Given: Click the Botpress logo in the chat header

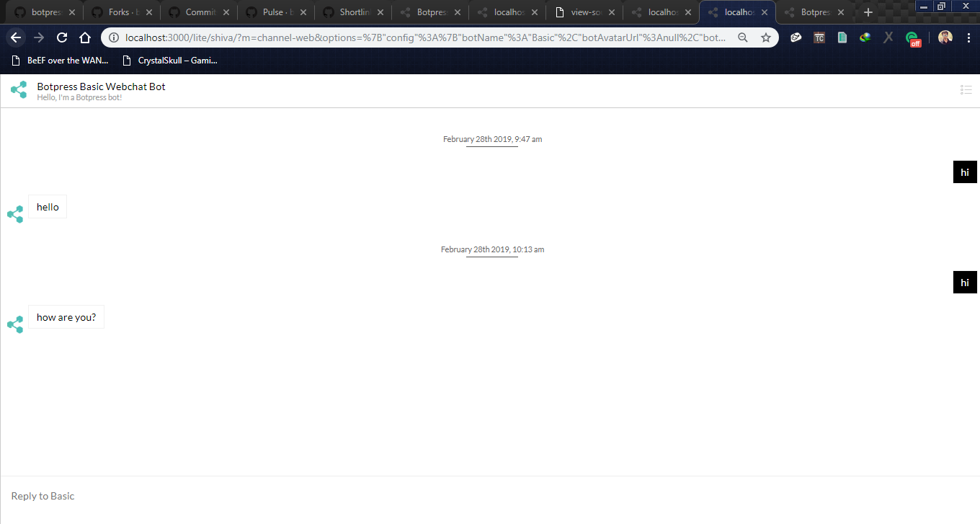Looking at the screenshot, I should coord(18,89).
